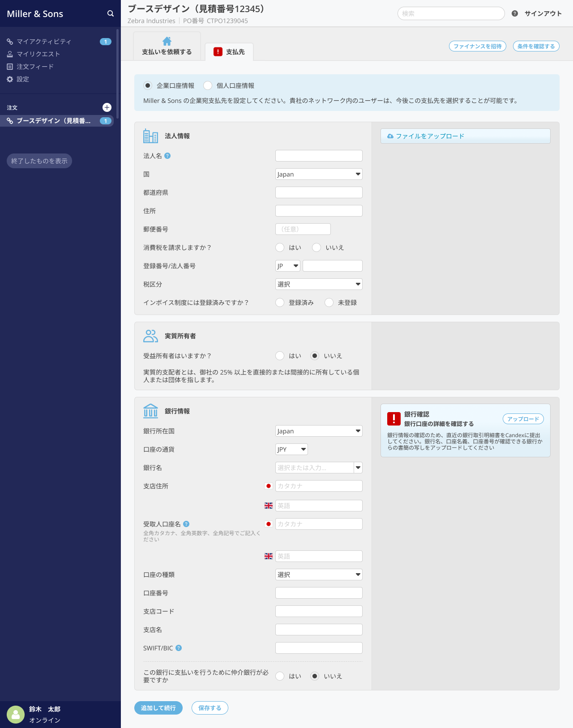
Task: Choose はい for 受益所有者はいますか
Action: point(280,356)
